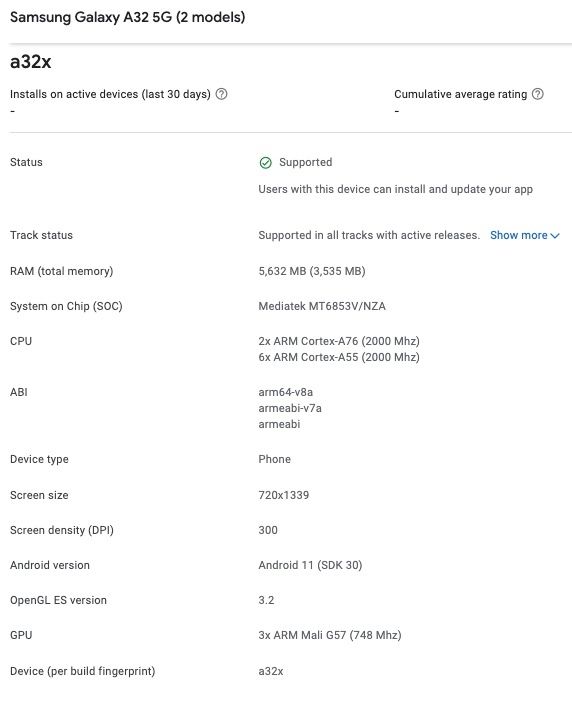This screenshot has width=572, height=701.
Task: Select the ARM Cortex-A55 CPU line
Action: point(339,357)
